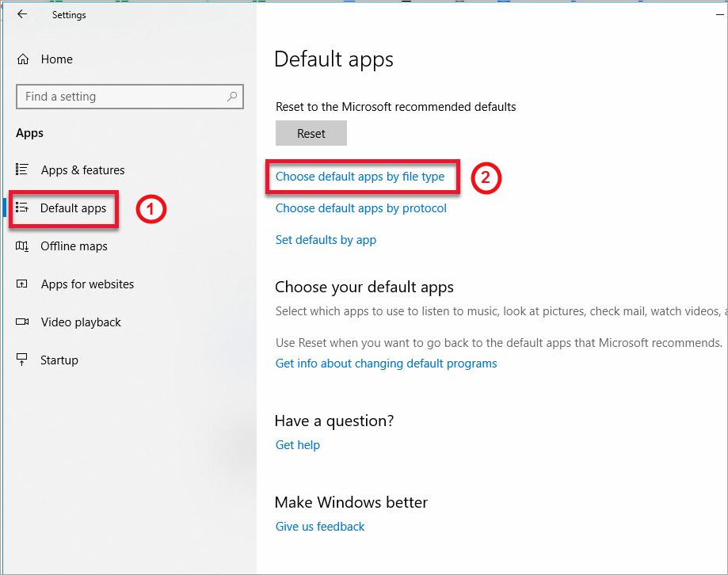Select the Apps & features text label
This screenshot has width=728, height=575.
82,170
